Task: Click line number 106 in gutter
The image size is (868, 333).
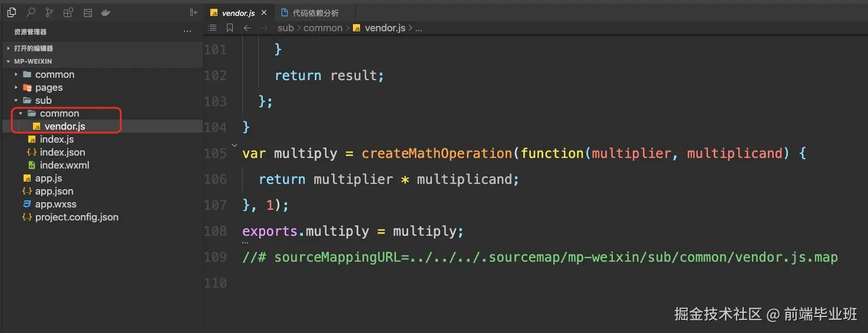Action: [x=215, y=179]
